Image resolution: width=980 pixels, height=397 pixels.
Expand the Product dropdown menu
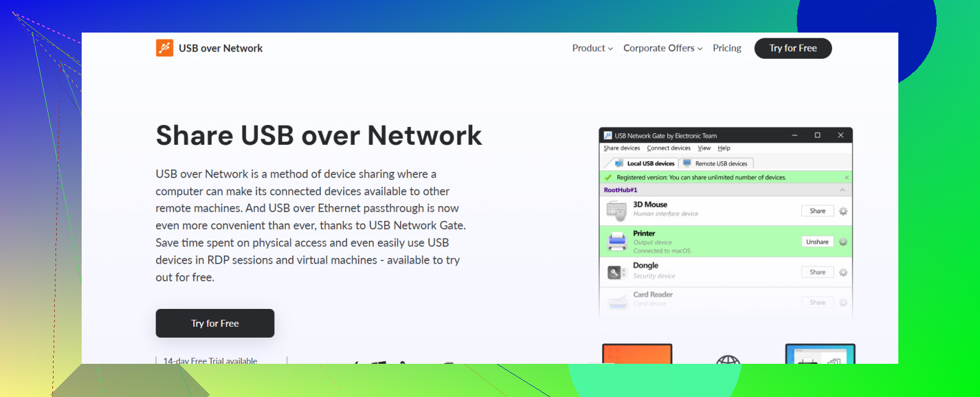pyautogui.click(x=592, y=49)
